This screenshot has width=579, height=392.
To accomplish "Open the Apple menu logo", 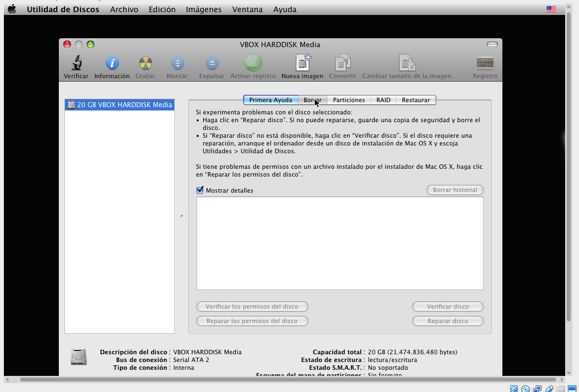I will [x=12, y=9].
